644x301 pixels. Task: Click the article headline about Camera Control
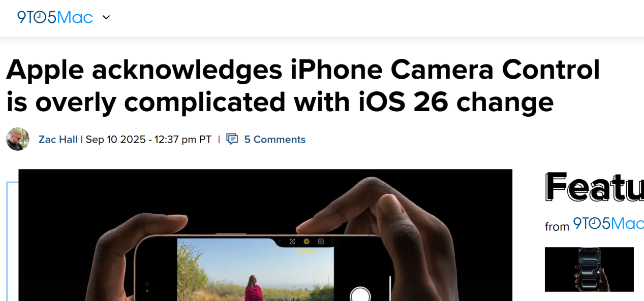click(x=303, y=86)
